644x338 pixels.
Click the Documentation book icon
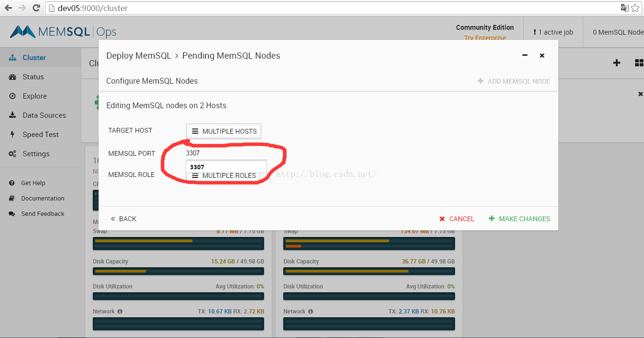12,198
